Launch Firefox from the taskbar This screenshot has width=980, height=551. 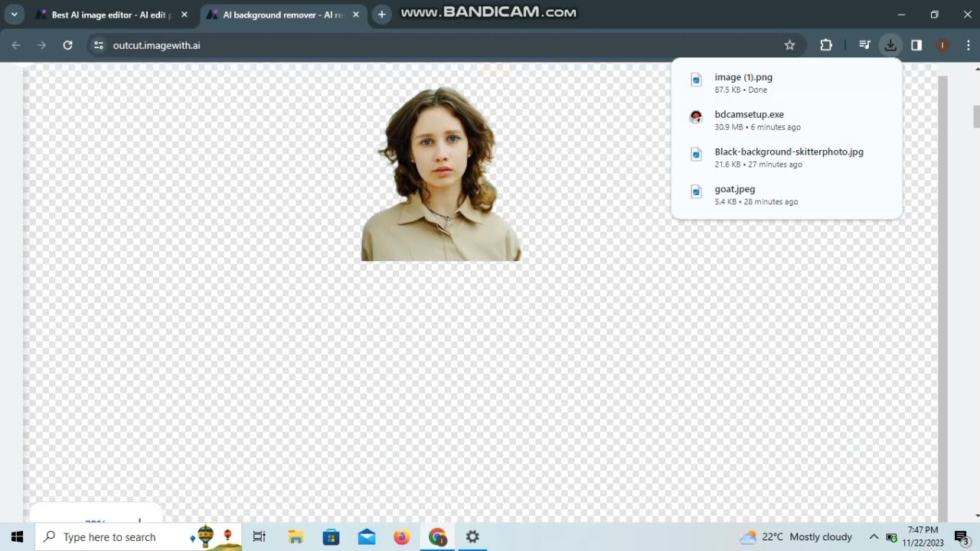[x=402, y=536]
